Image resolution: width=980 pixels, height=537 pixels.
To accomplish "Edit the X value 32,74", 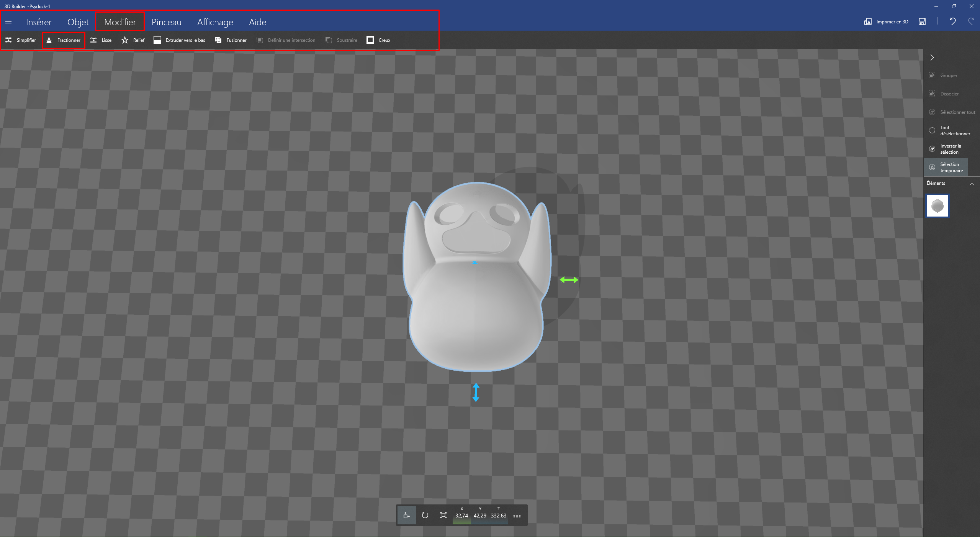I will pyautogui.click(x=461, y=515).
